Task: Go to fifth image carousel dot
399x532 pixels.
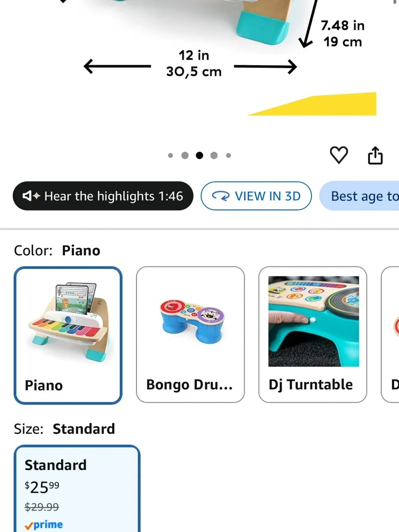Action: [228, 155]
